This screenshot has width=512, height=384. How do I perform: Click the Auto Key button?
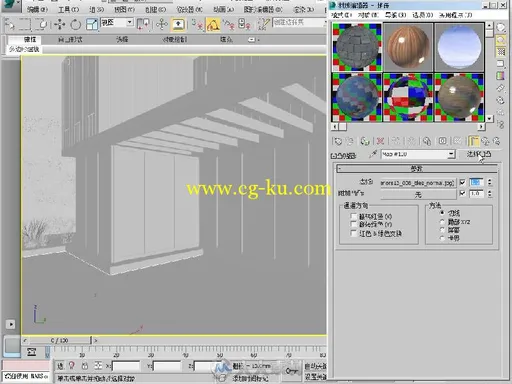click(316, 366)
